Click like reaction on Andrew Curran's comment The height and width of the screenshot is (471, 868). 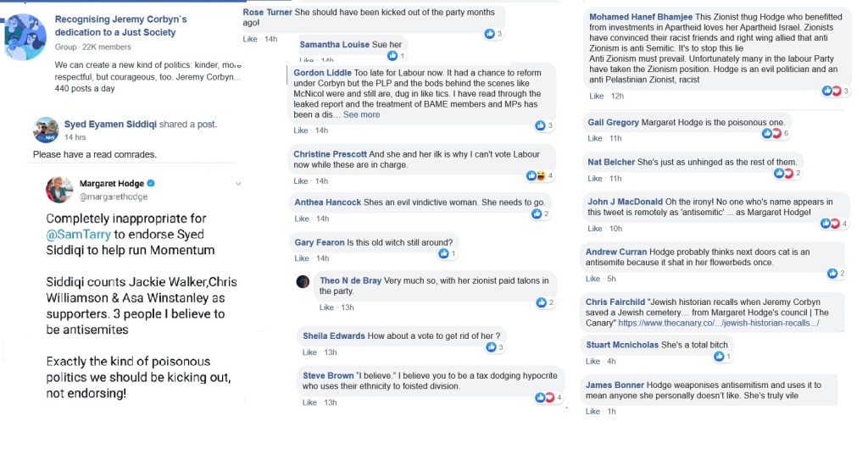coord(832,274)
